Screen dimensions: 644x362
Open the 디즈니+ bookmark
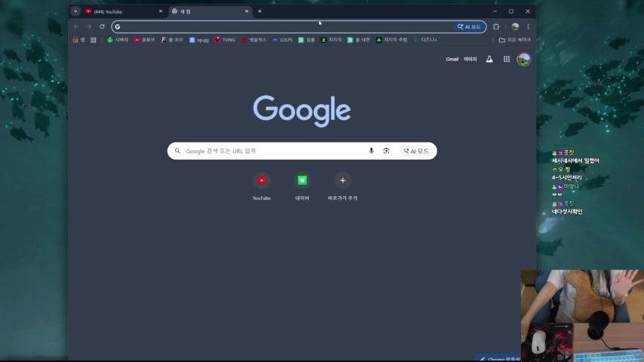click(426, 40)
